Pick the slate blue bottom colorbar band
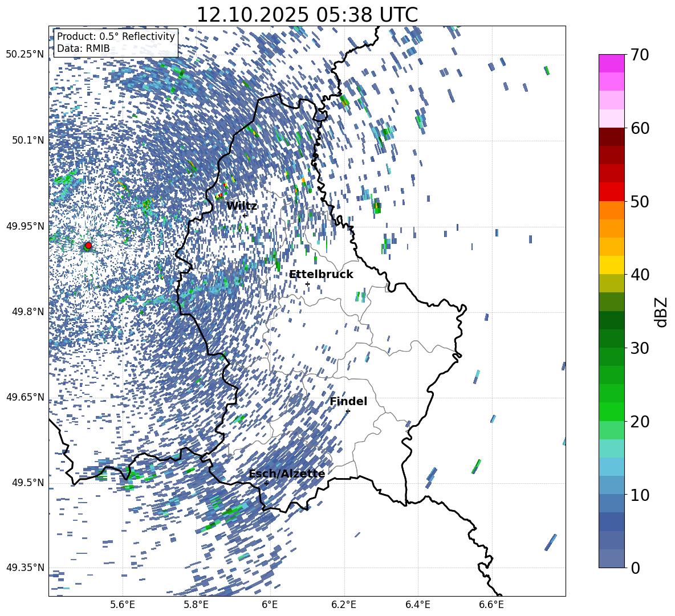The height and width of the screenshot is (616, 675). click(611, 559)
